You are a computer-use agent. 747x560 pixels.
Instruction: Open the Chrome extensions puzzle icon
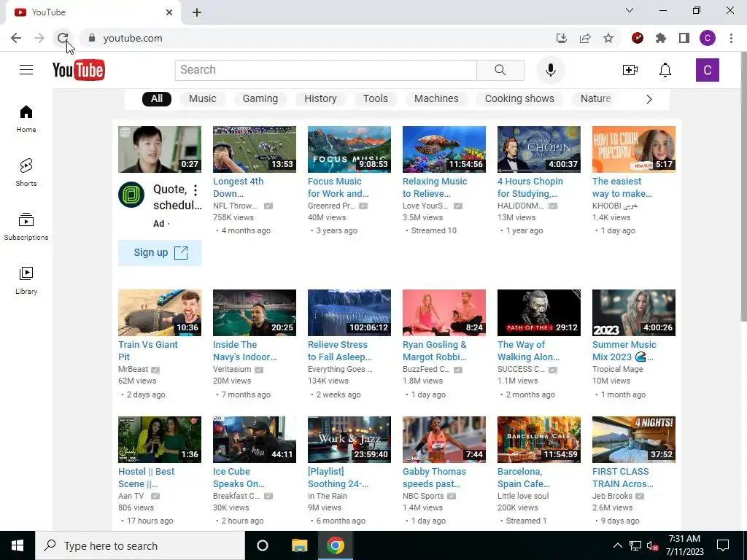tap(661, 38)
